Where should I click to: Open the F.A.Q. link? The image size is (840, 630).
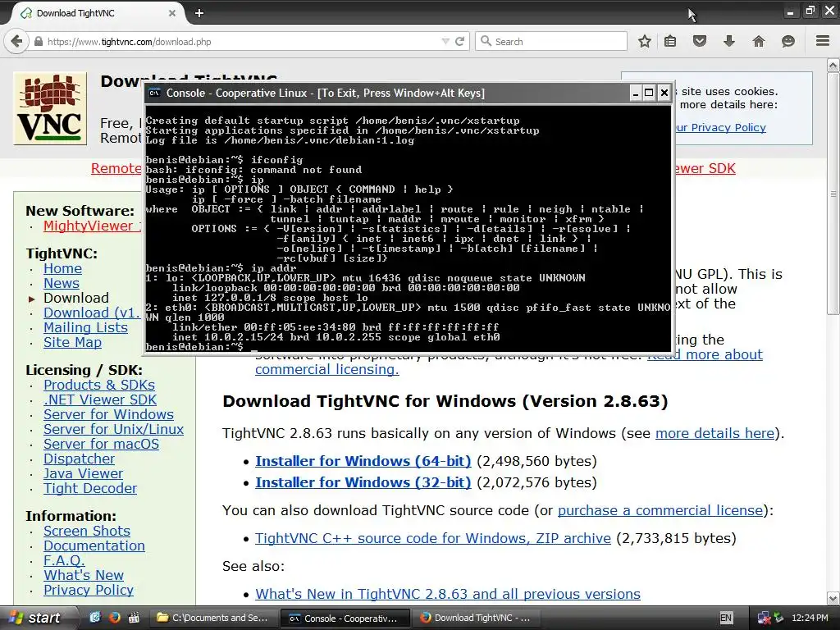pos(64,560)
